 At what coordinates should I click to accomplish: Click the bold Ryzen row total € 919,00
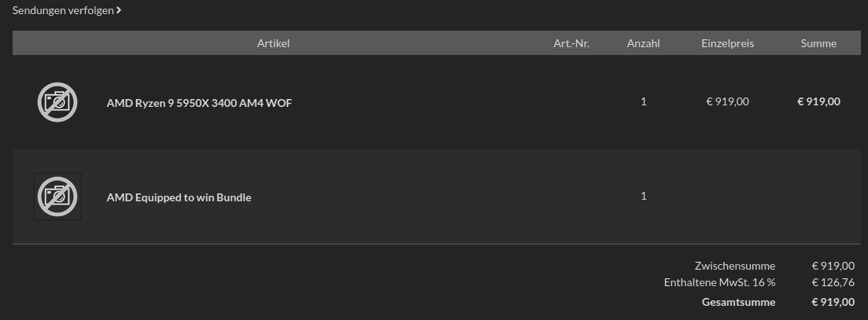click(818, 101)
